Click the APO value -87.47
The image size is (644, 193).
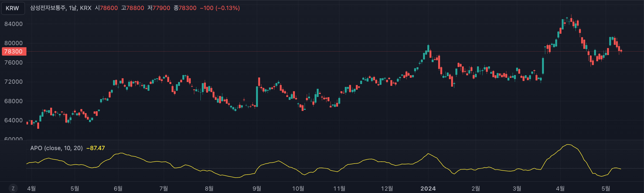click(96, 148)
